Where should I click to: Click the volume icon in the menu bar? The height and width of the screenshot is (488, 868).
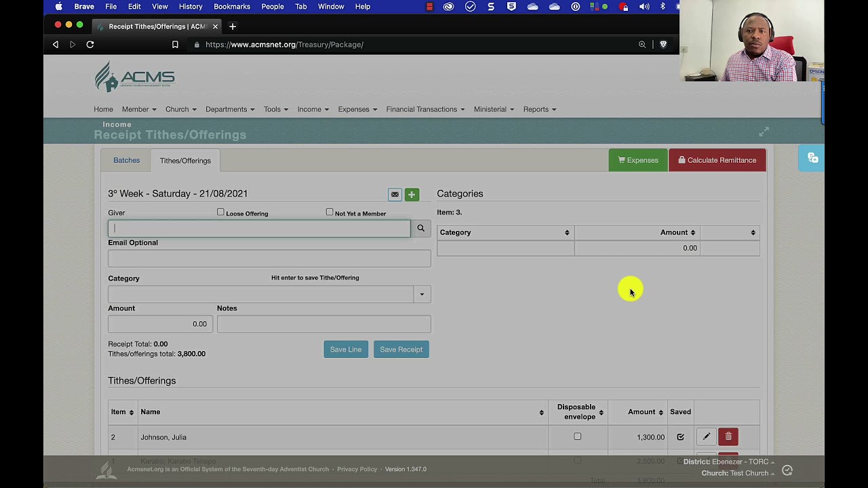[x=644, y=7]
